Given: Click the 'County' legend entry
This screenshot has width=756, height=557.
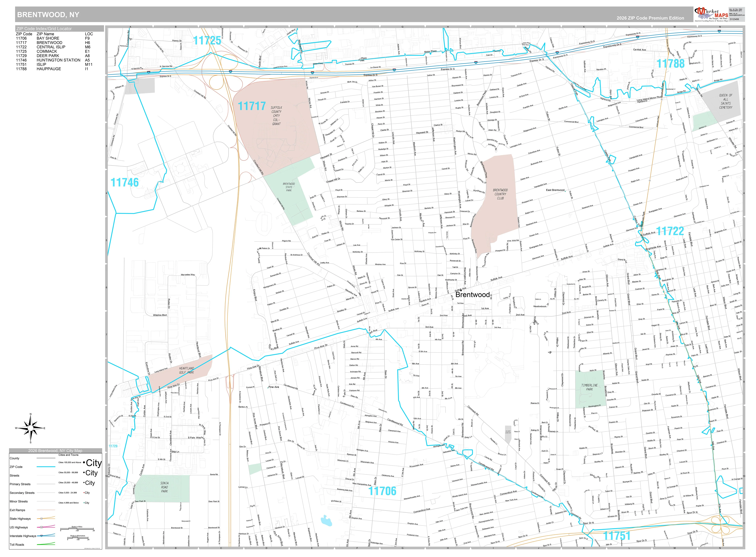Looking at the screenshot, I should click(14, 458).
